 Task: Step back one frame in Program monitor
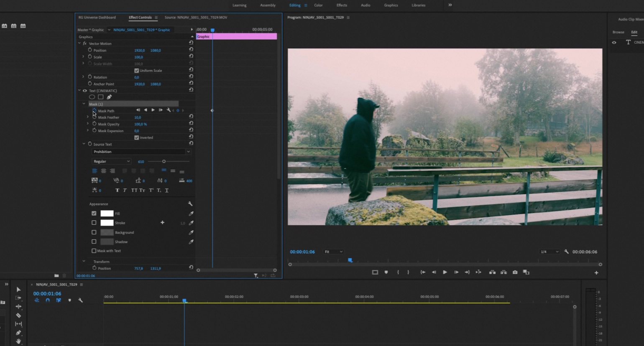(x=434, y=272)
